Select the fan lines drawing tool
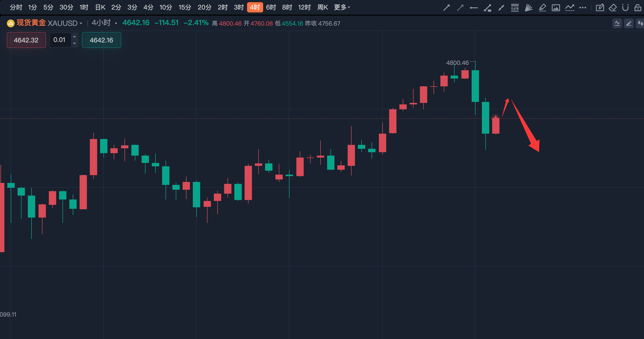The width and height of the screenshot is (644, 339). click(x=528, y=8)
